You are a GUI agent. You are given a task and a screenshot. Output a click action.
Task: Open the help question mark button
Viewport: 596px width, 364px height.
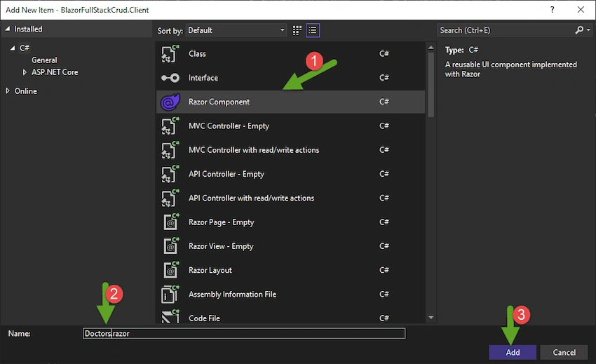(553, 10)
